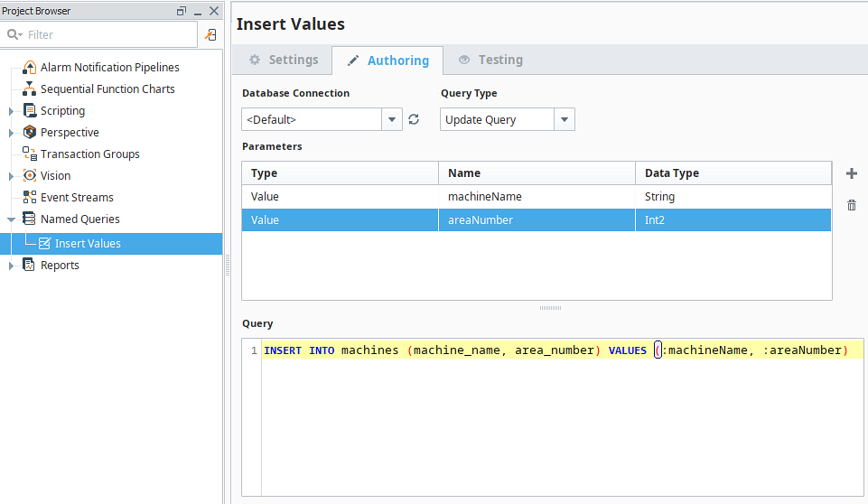
Task: Collapse the Named Queries tree node
Action: coord(11,219)
